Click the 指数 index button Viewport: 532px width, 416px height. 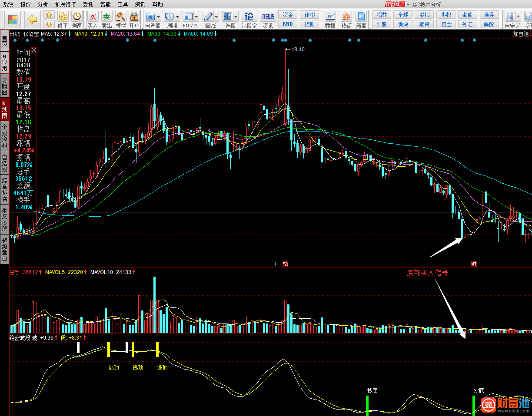click(x=382, y=15)
